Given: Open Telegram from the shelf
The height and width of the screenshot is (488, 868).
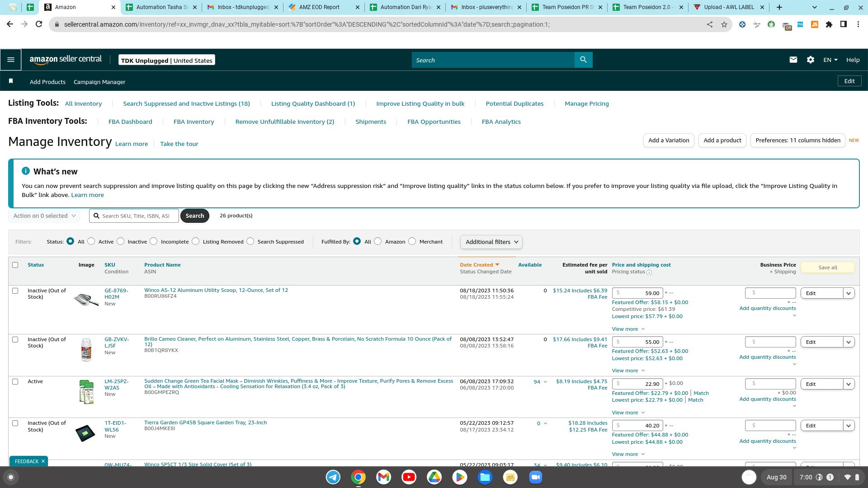Looking at the screenshot, I should (x=333, y=477).
